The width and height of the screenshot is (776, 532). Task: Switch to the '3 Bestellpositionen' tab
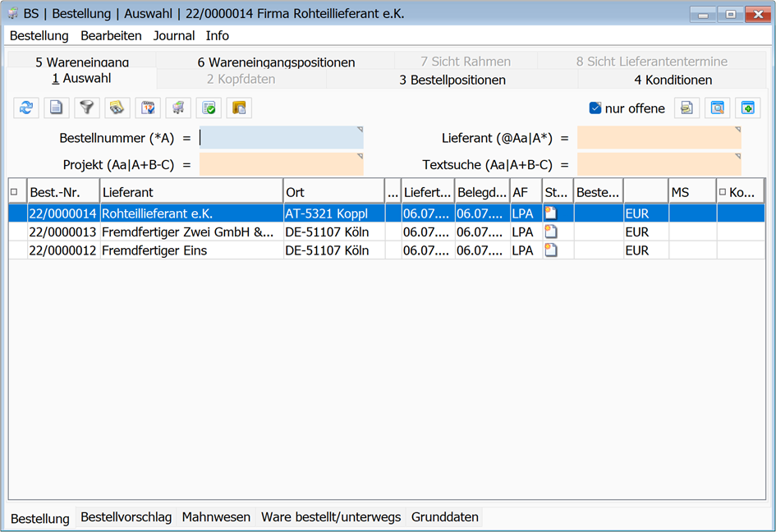(x=452, y=80)
